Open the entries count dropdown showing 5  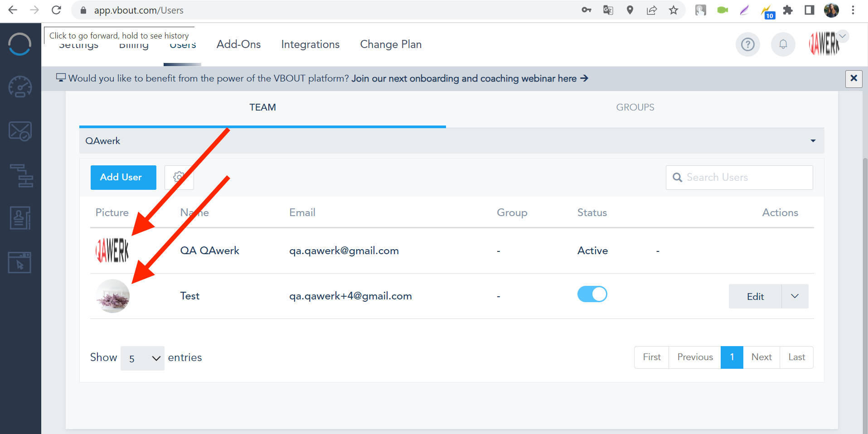tap(142, 358)
